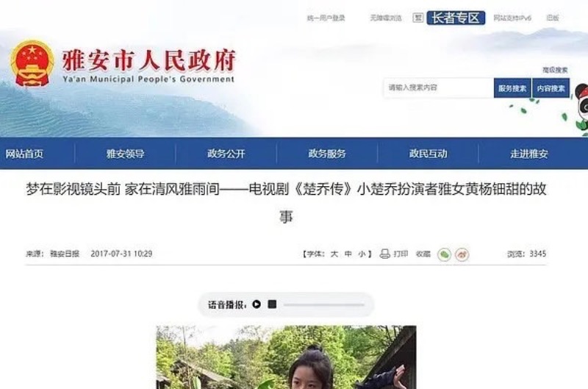Viewport: 588px width, 389px height.
Task: Click the 内容搜索 button
Action: (551, 88)
